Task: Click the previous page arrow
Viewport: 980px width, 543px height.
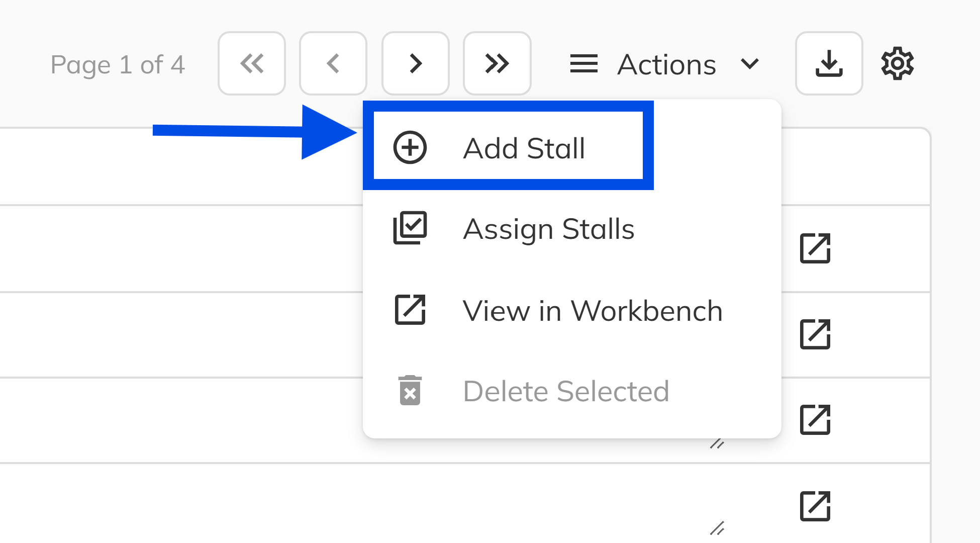Action: pos(333,63)
